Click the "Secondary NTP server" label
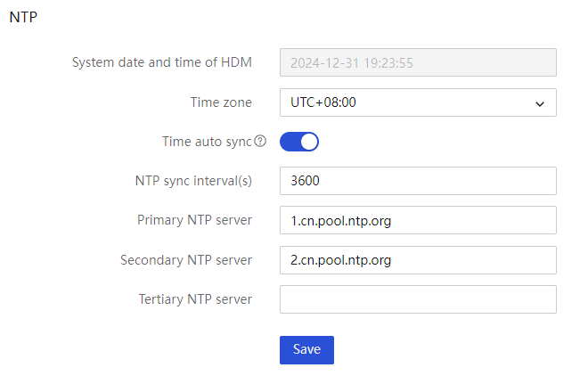This screenshot has width=588, height=384. pos(186,260)
